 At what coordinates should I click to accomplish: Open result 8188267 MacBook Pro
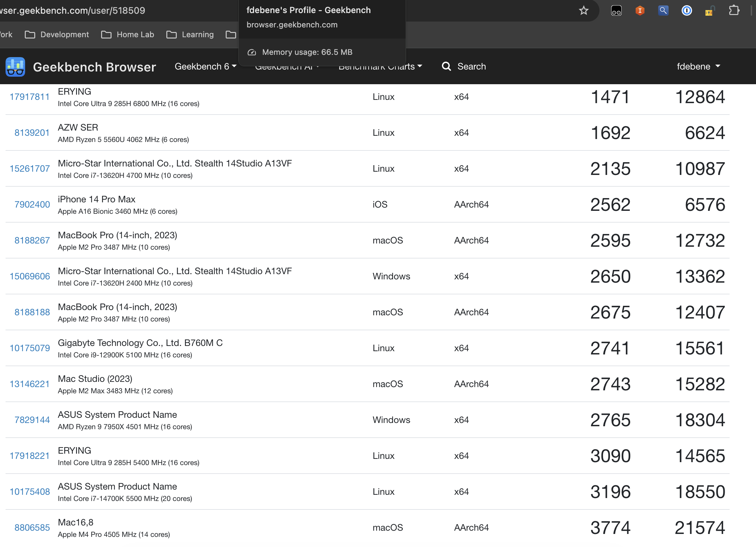pyautogui.click(x=32, y=241)
